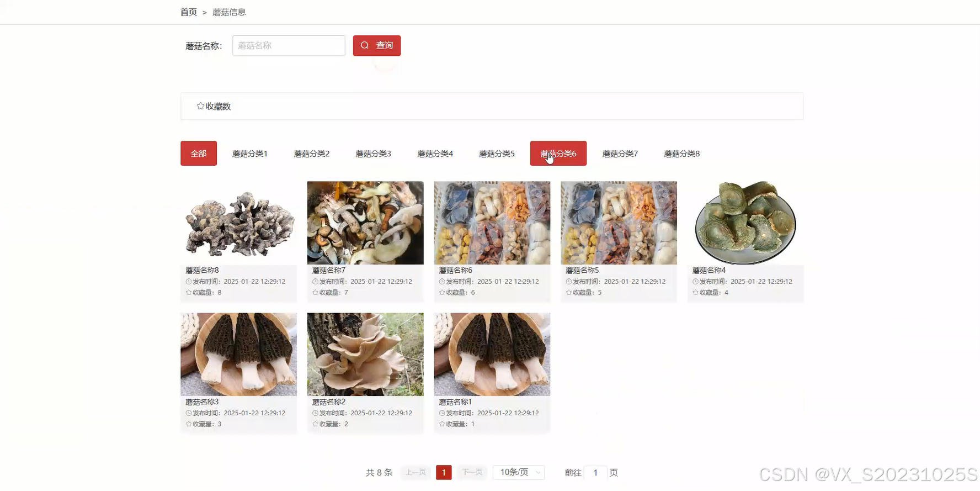Image resolution: width=980 pixels, height=491 pixels.
Task: Select the 全部 category tab
Action: point(199,154)
